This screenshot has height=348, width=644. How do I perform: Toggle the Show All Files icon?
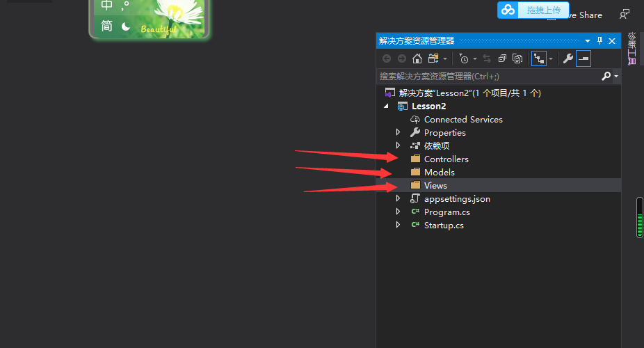[517, 58]
